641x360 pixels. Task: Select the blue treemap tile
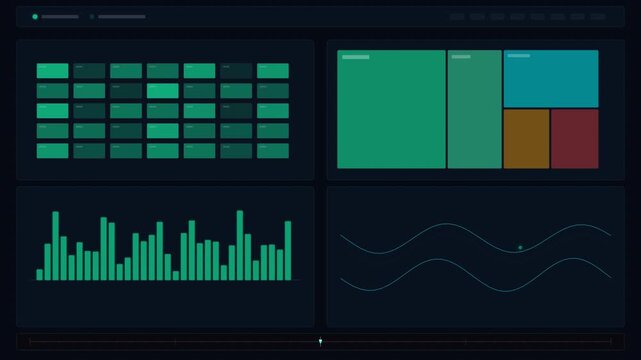551,79
